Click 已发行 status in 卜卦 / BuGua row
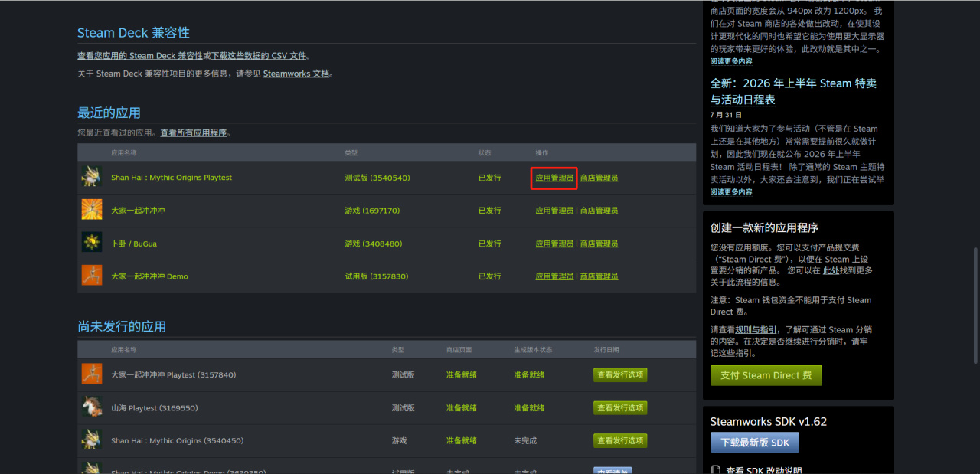Viewport: 980px width, 474px height. (490, 244)
